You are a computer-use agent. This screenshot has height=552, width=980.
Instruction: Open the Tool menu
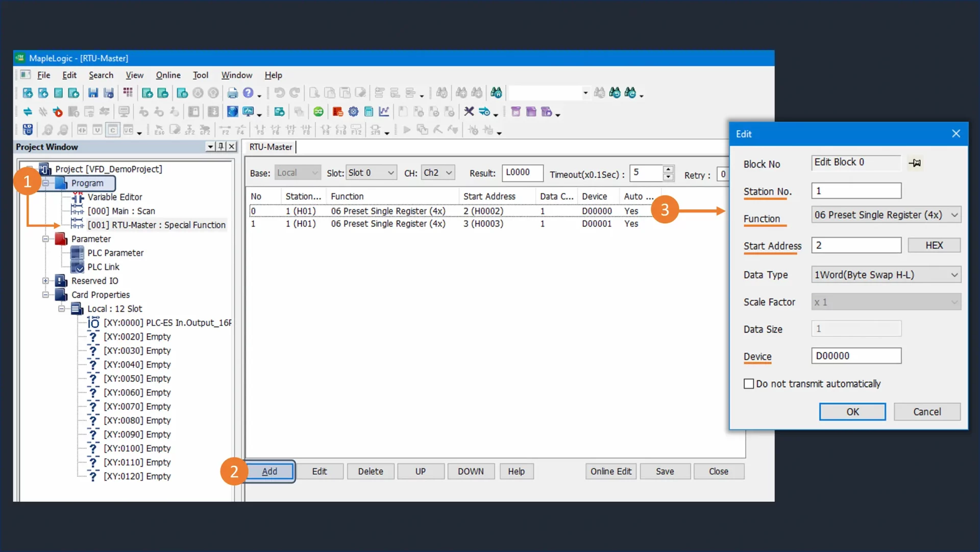200,75
